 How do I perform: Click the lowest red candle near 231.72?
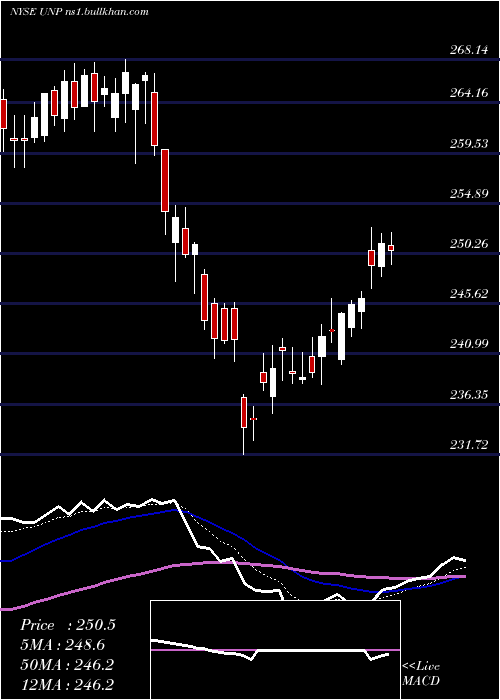pyautogui.click(x=244, y=412)
